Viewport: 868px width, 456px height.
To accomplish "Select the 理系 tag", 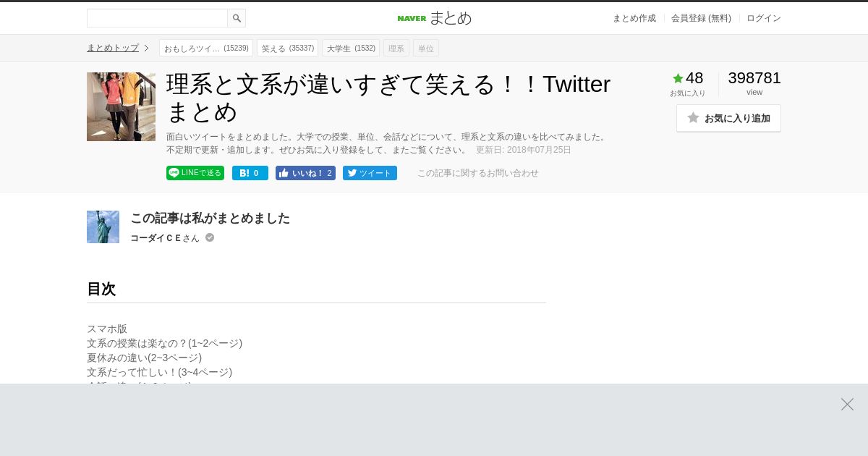I will 396,48.
